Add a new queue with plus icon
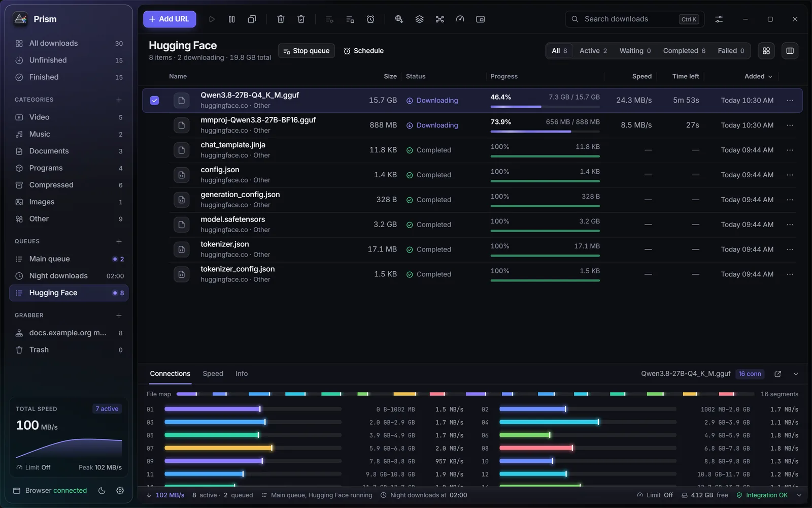The image size is (812, 508). point(119,241)
